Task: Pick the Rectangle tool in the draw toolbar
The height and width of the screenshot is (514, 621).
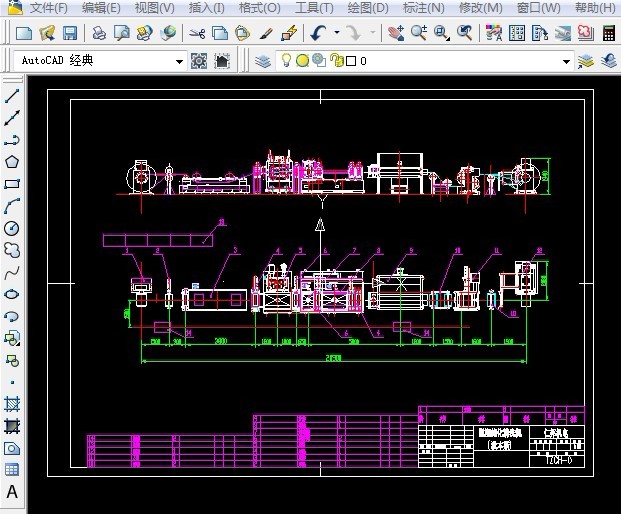Action: point(13,184)
